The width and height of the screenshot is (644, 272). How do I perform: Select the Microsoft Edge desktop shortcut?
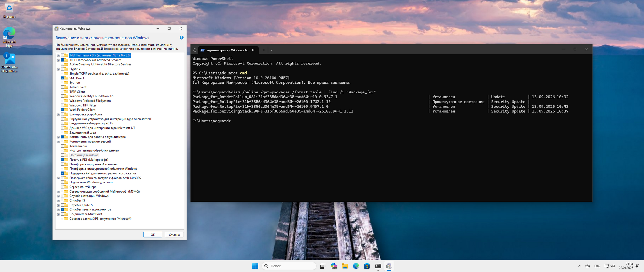tap(9, 37)
